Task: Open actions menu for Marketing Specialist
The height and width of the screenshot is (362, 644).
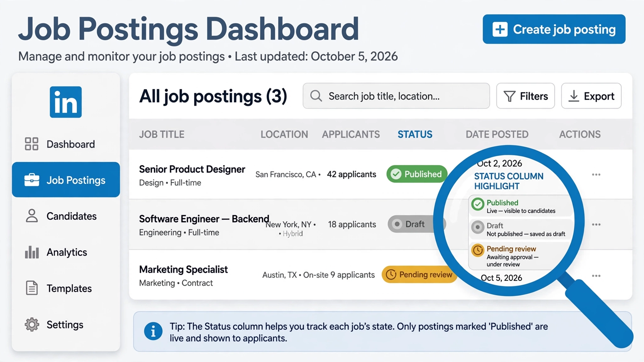Action: pos(596,276)
